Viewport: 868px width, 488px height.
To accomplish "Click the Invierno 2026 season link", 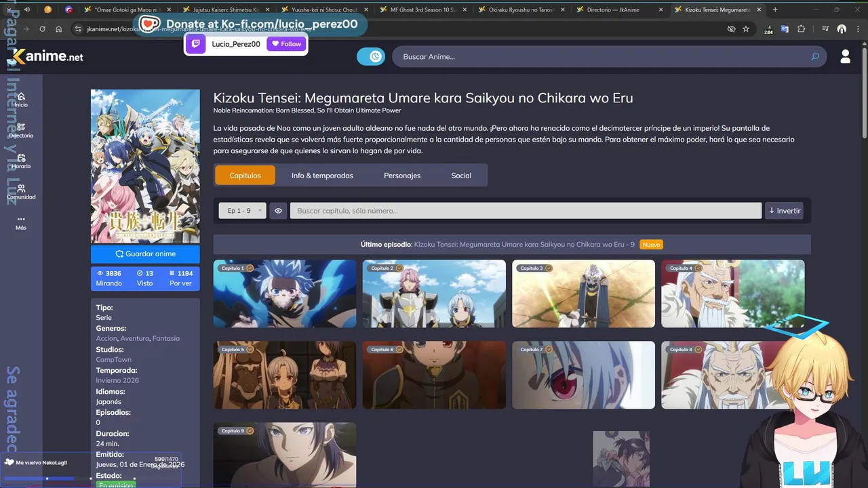I will [x=117, y=381].
